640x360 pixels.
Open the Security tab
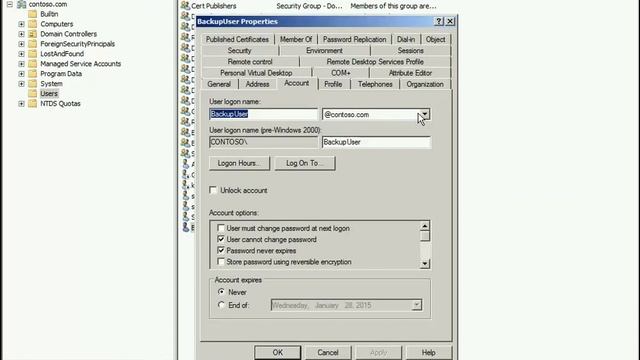coord(240,51)
